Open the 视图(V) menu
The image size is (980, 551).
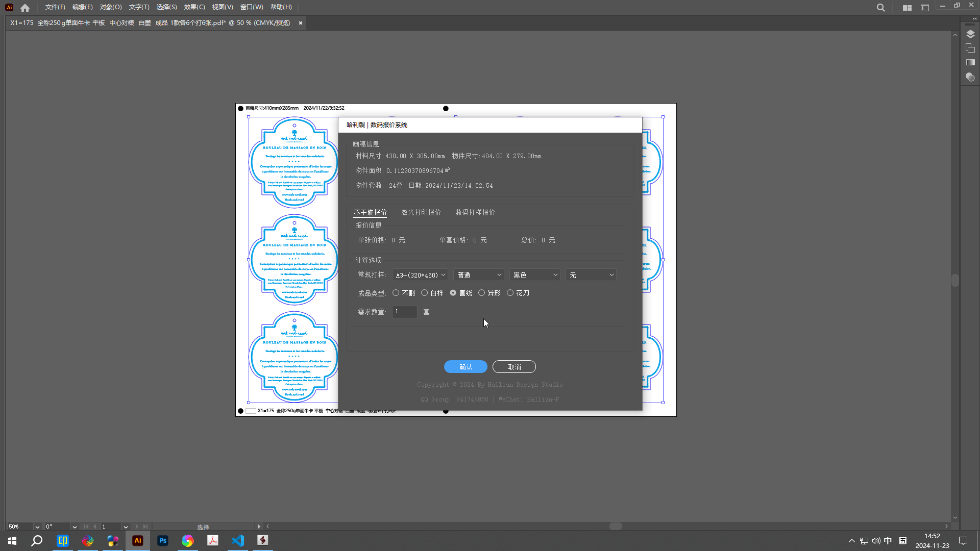point(223,7)
